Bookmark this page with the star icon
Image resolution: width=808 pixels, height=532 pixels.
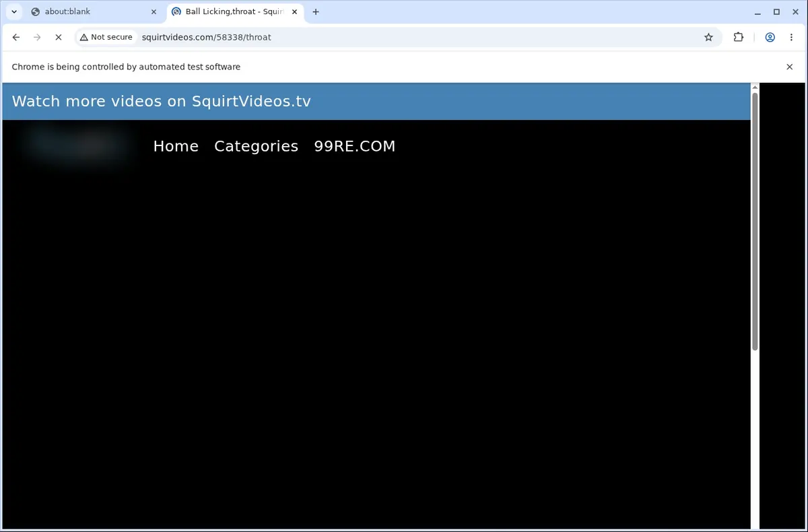tap(708, 38)
